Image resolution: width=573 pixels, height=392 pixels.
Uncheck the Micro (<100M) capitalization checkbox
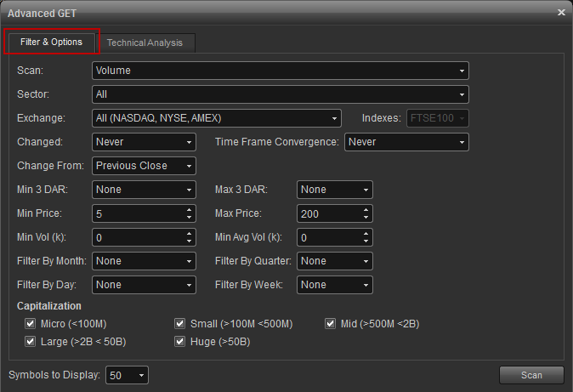click(x=31, y=324)
